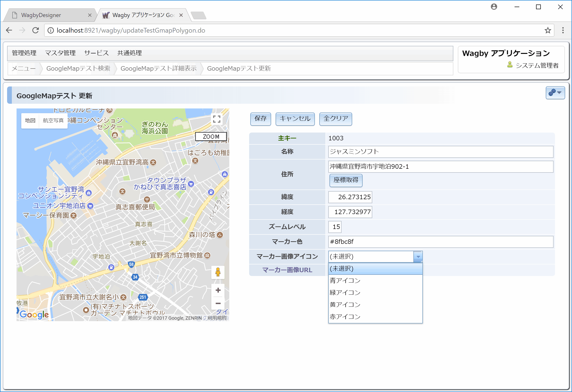The width and height of the screenshot is (572, 392).
Task: Click Google logo on map
Action: click(x=34, y=314)
